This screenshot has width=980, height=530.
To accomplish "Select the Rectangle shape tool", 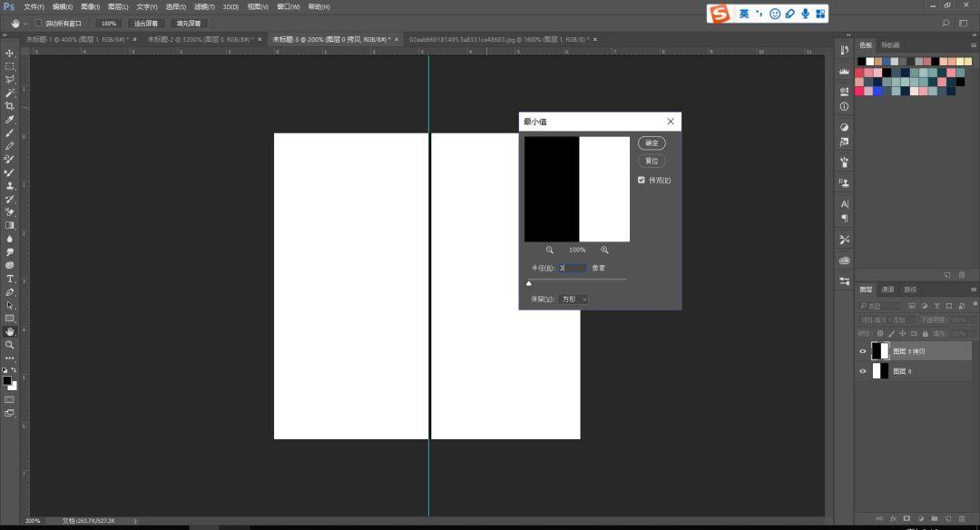I will point(9,319).
